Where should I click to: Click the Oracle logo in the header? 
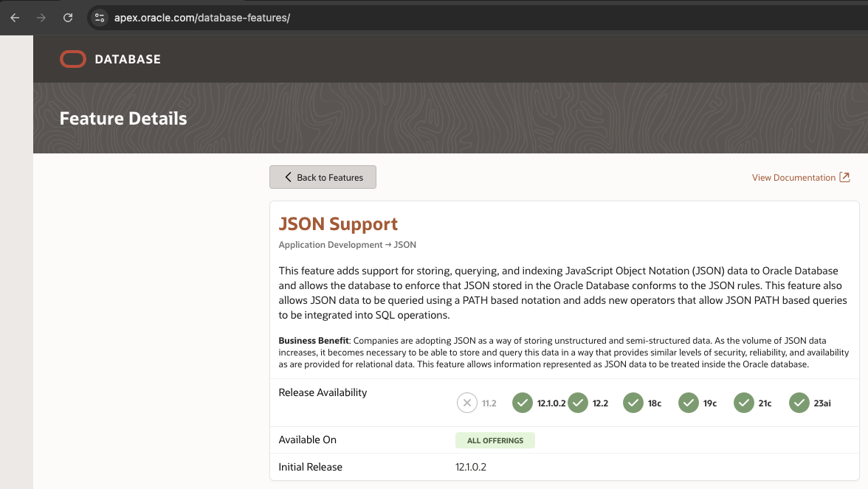[x=72, y=58]
